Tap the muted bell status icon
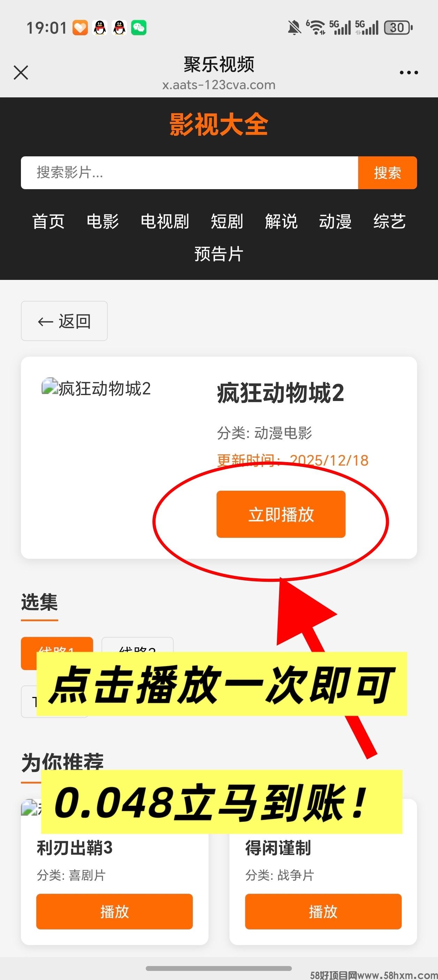Viewport: 438px width, 980px height. coord(294,28)
